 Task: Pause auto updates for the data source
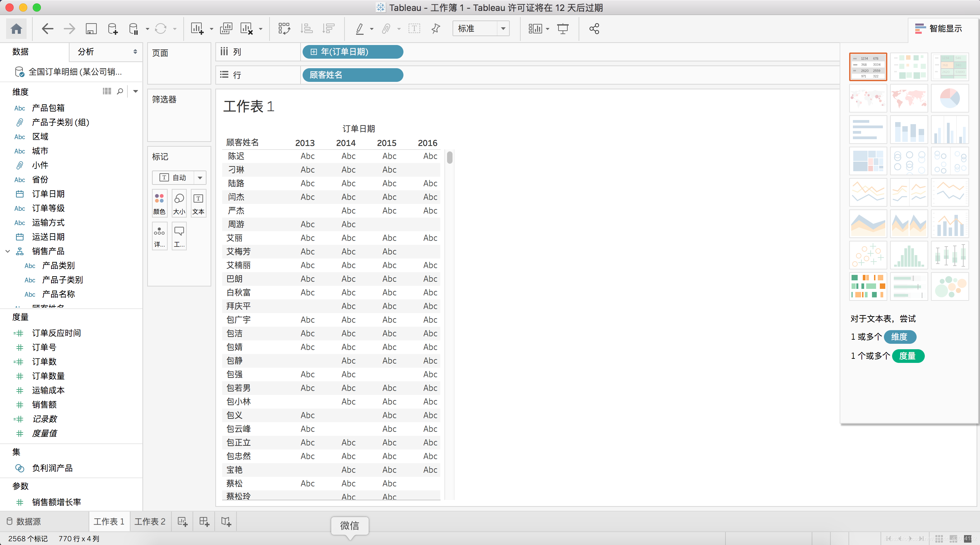[134, 29]
